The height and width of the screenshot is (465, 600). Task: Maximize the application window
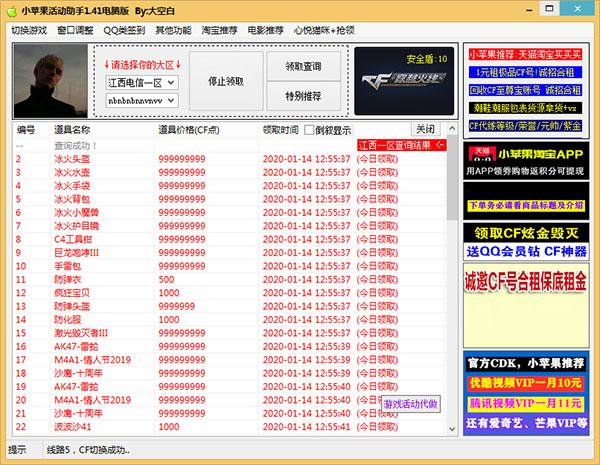pyautogui.click(x=549, y=8)
